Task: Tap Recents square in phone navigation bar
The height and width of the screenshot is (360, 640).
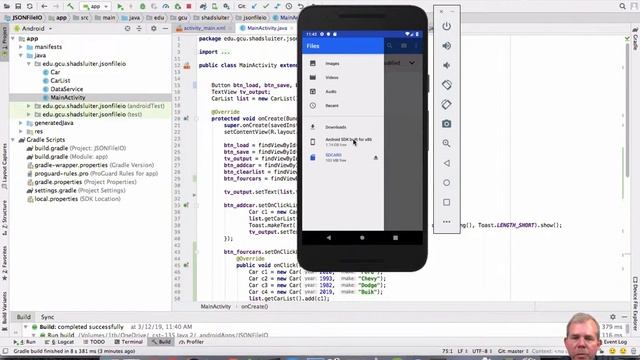Action: pyautogui.click(x=395, y=238)
